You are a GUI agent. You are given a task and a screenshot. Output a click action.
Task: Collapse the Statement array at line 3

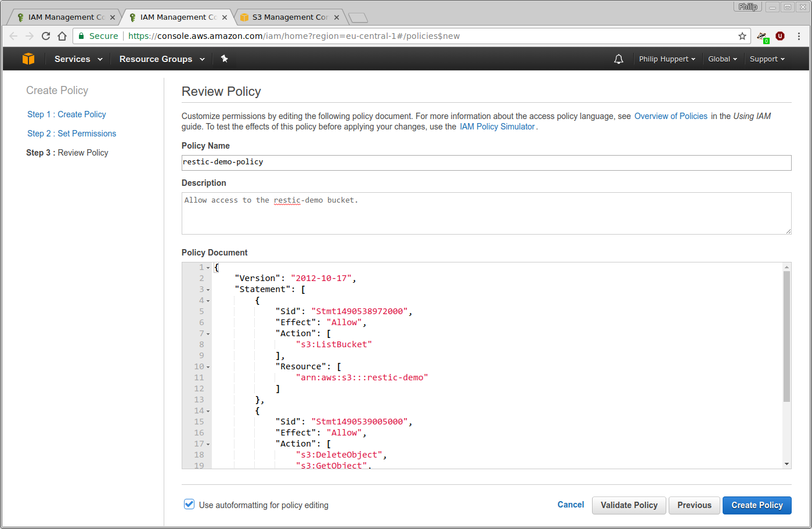click(x=208, y=290)
